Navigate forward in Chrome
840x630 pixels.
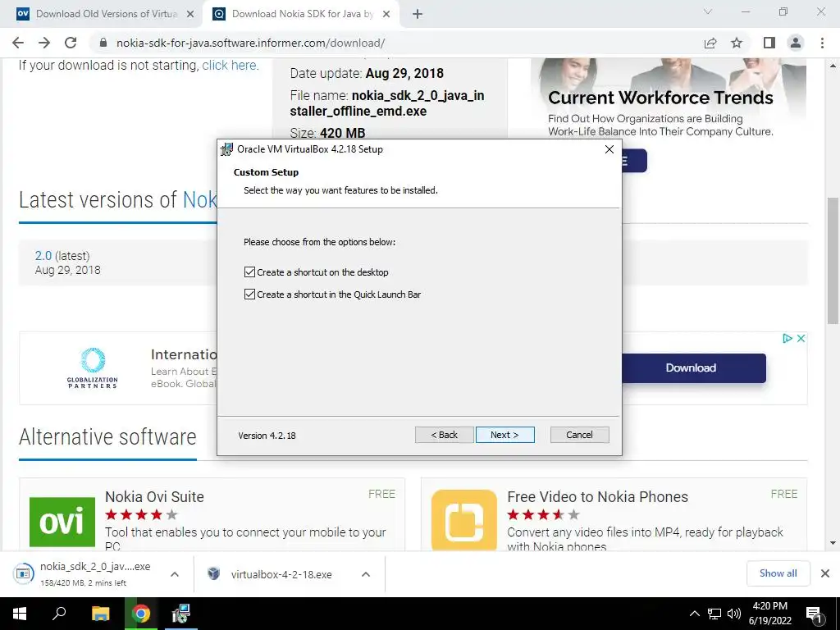44,43
